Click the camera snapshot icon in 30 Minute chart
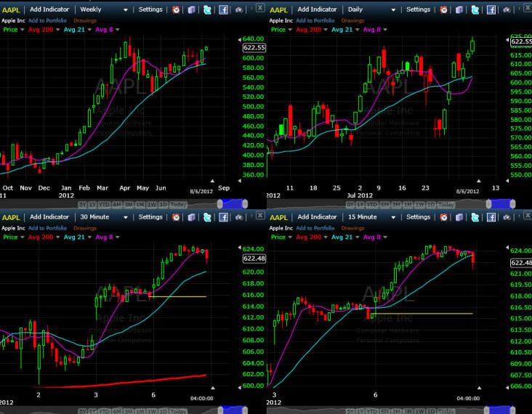532x414 pixels. [x=239, y=217]
